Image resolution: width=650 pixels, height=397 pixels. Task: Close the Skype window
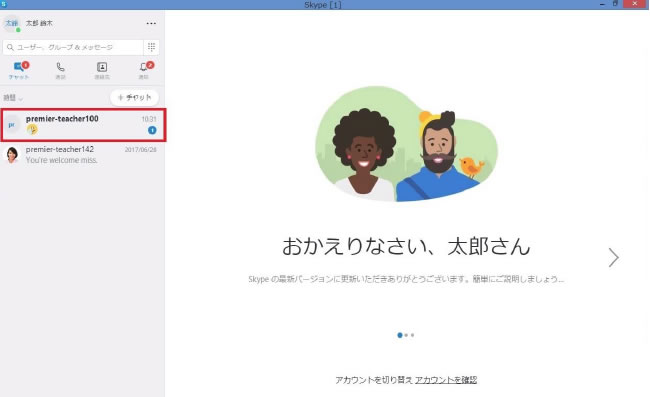point(635,4)
